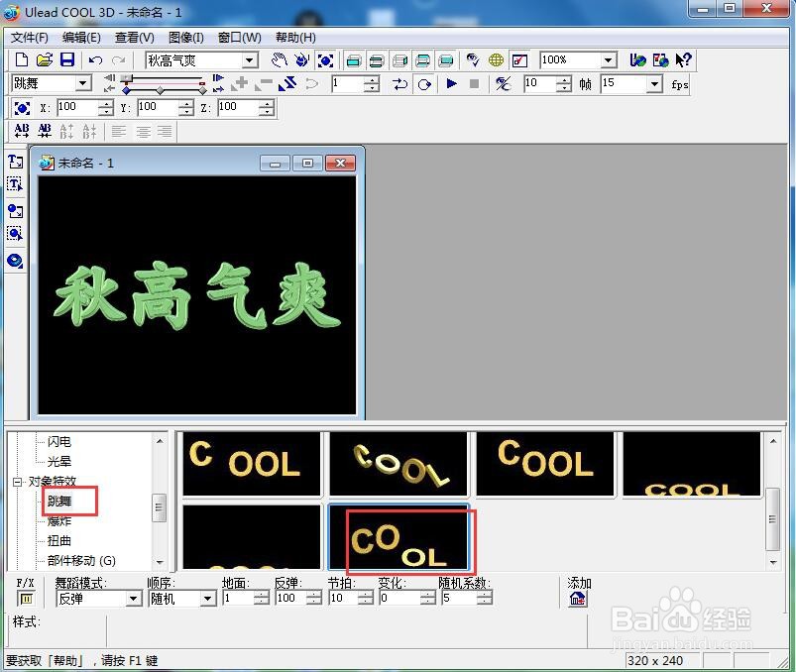The height and width of the screenshot is (672, 796).
Task: Open the 编辑(E) menu
Action: [x=81, y=38]
